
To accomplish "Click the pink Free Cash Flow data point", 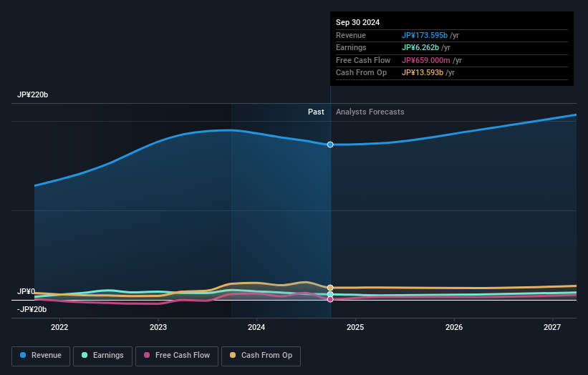I will (x=330, y=299).
